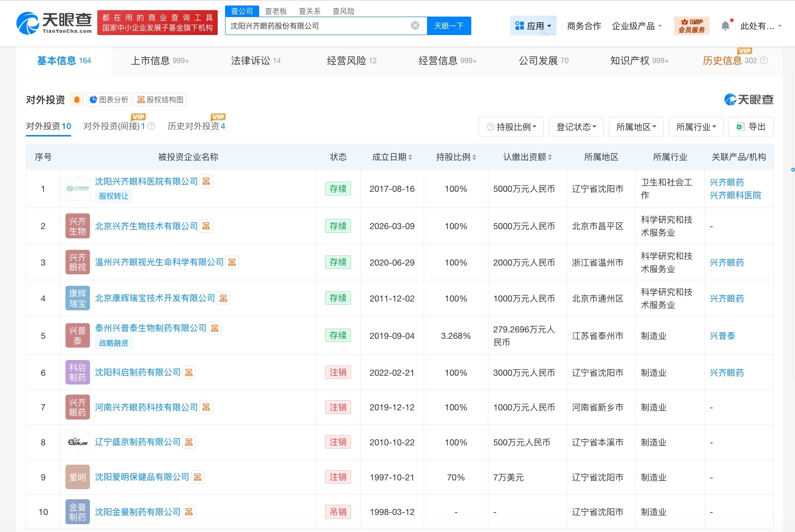Switch to the 查老板 search tab
Image resolution: width=795 pixels, height=532 pixels.
pos(276,11)
